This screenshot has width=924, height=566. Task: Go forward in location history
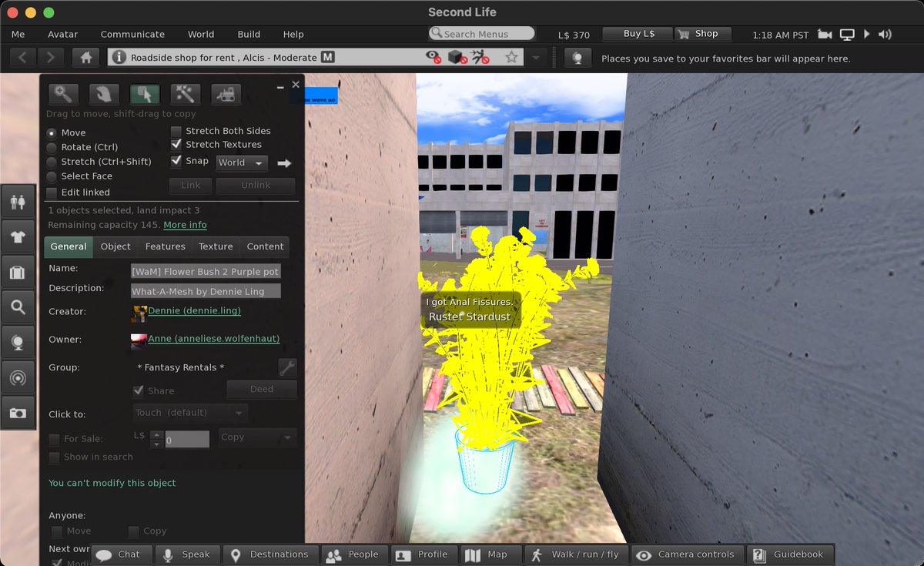click(51, 58)
